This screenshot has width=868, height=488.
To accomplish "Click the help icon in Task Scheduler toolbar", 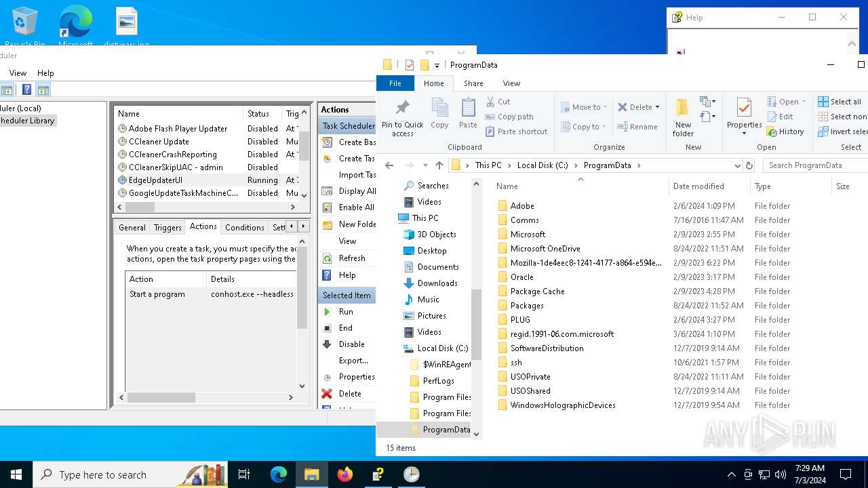I will 26,89.
